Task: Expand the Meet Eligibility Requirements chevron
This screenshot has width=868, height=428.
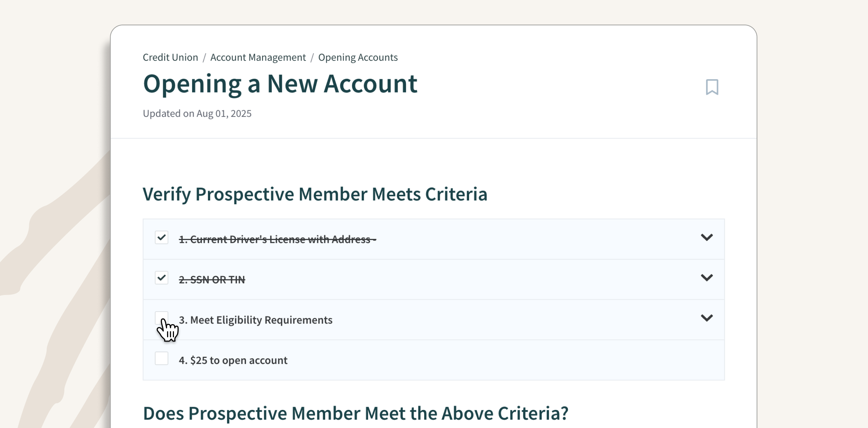Action: [x=706, y=318]
